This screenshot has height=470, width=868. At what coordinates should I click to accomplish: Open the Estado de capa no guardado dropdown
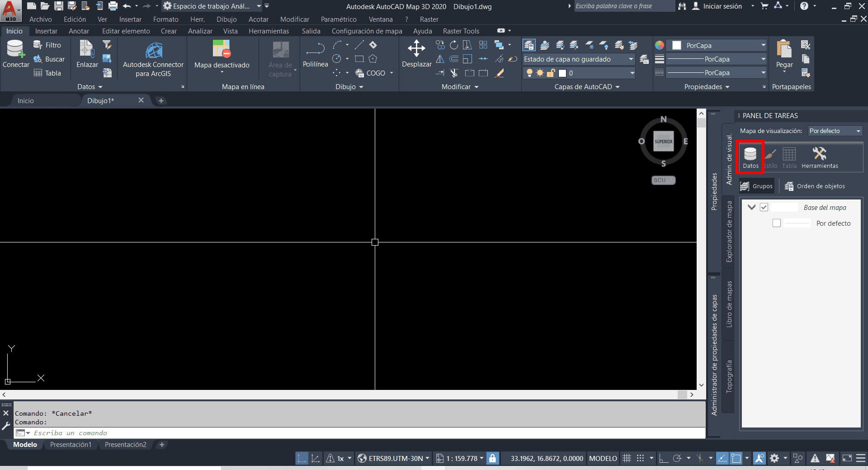pos(631,59)
